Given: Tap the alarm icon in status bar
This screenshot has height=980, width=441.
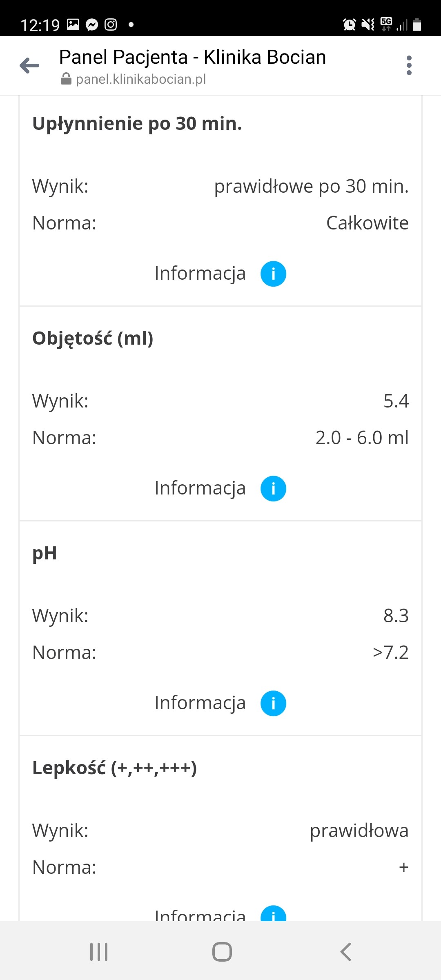Looking at the screenshot, I should tap(349, 25).
